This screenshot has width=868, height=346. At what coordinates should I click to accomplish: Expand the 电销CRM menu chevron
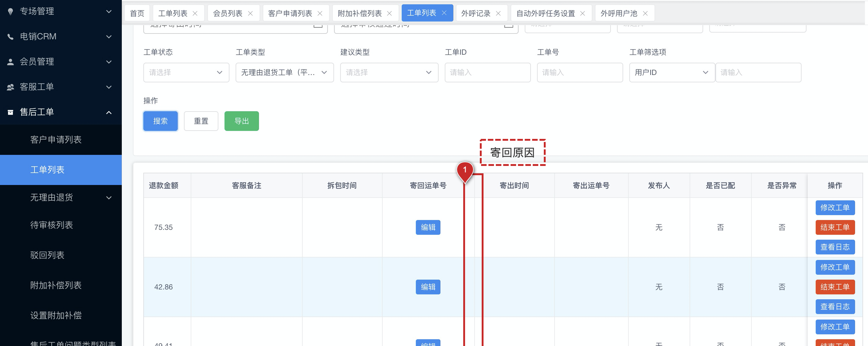109,37
